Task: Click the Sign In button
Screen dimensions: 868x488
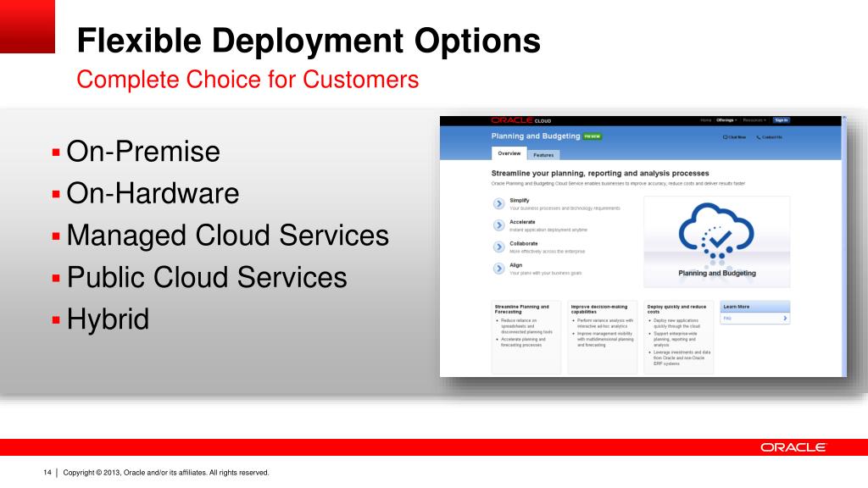Action: pos(781,120)
